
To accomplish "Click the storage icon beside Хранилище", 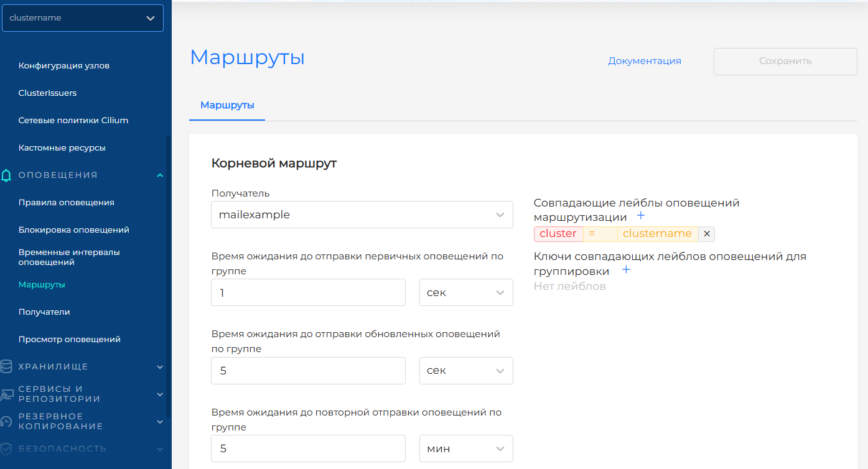I will click(7, 367).
